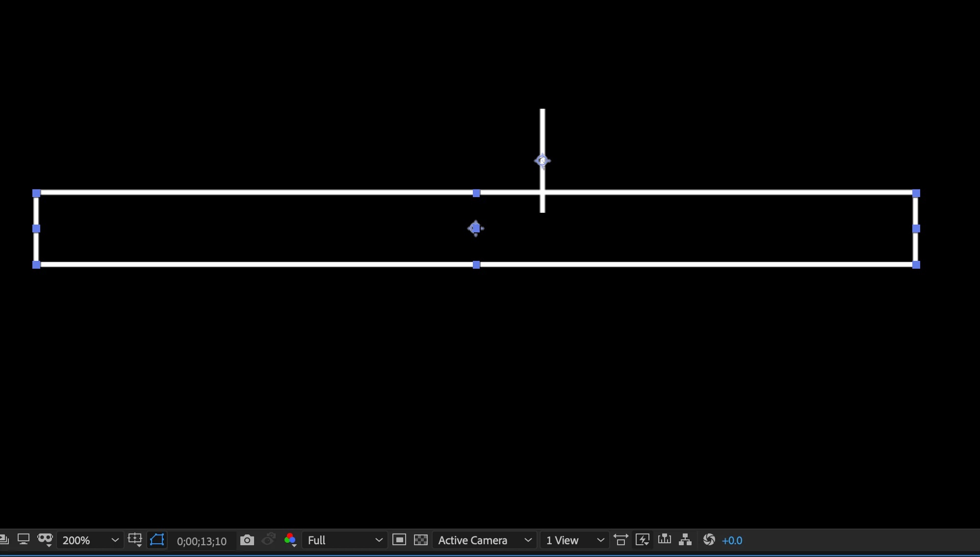The height and width of the screenshot is (557, 980).
Task: Click the current time 0;00;13;10 display
Action: coord(202,541)
